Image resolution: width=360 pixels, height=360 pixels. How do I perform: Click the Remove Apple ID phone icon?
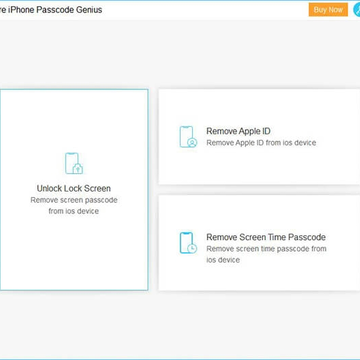(x=188, y=137)
